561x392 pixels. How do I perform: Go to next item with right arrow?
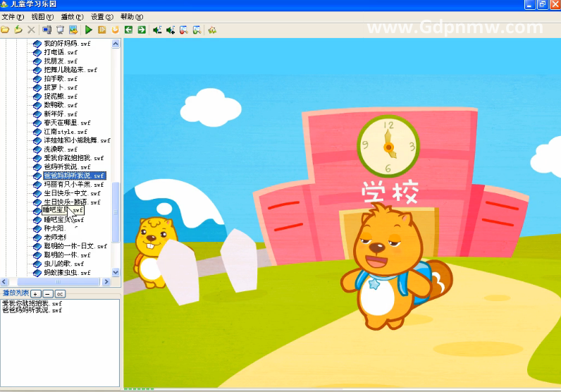[x=142, y=30]
